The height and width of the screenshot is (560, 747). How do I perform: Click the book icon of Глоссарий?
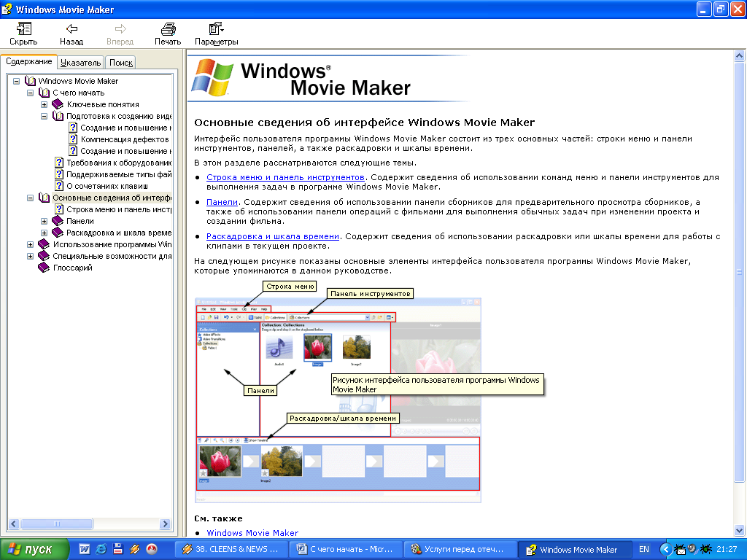(44, 268)
